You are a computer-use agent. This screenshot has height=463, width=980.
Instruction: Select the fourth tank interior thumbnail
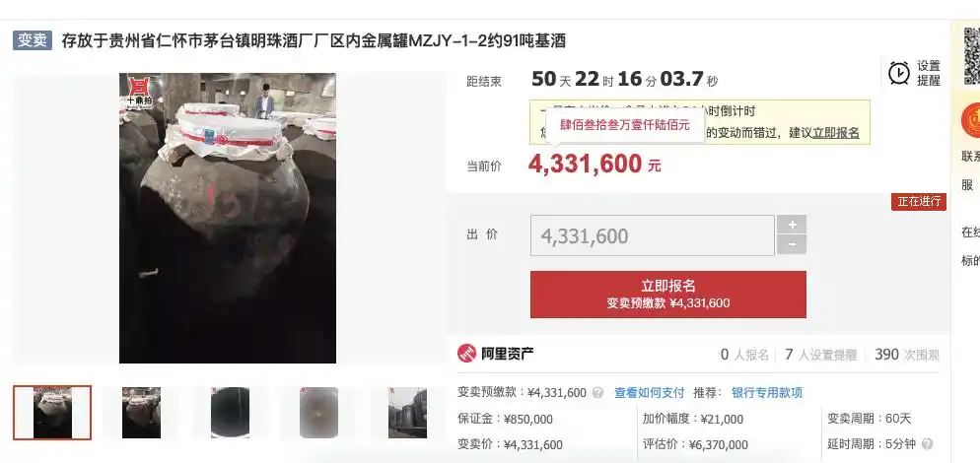click(x=318, y=413)
